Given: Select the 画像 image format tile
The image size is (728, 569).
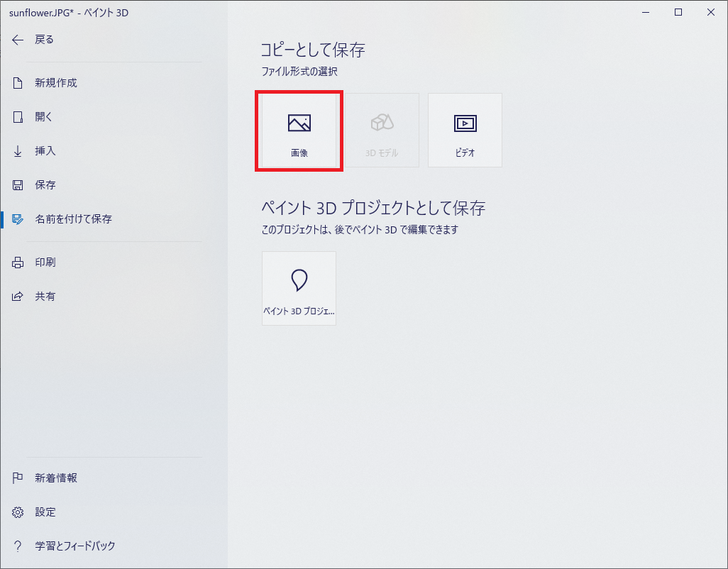Looking at the screenshot, I should point(299,129).
